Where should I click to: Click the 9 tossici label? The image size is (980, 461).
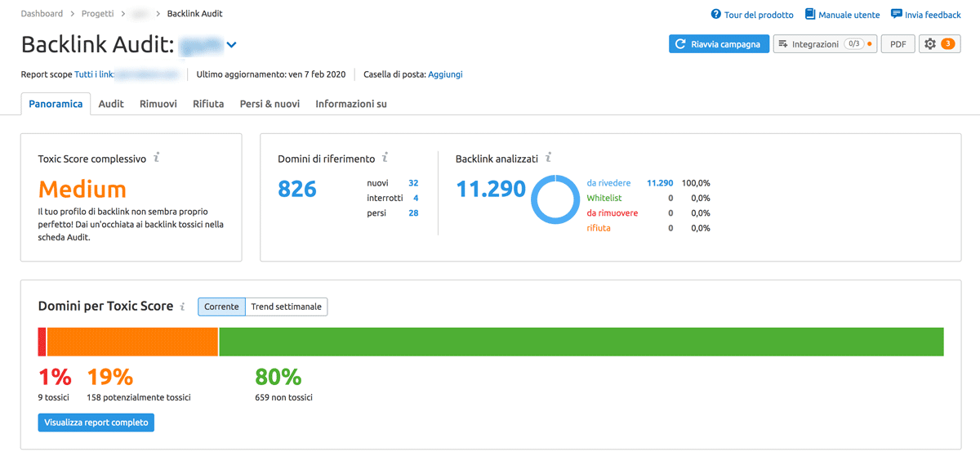tap(54, 397)
